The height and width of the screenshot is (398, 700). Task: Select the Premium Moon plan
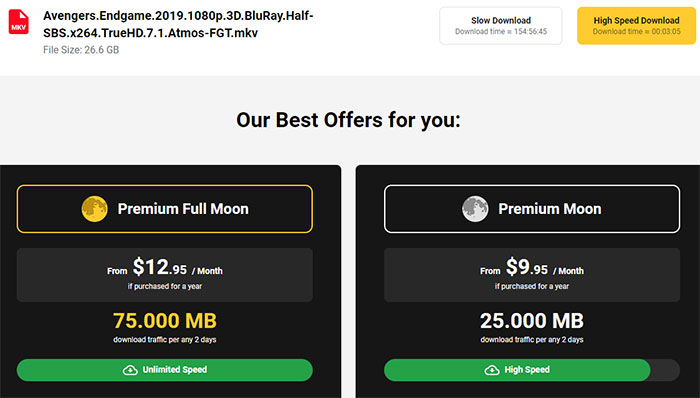532,209
